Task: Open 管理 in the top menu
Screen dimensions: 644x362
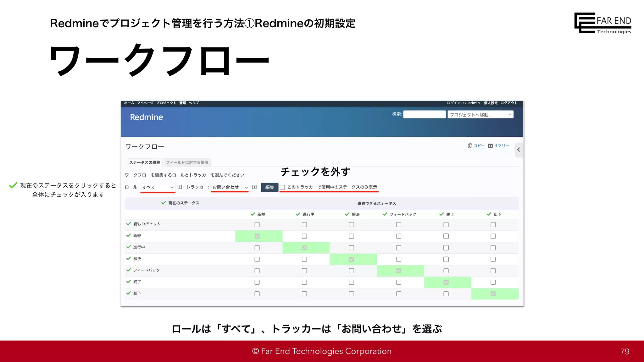Action: pyautogui.click(x=183, y=103)
